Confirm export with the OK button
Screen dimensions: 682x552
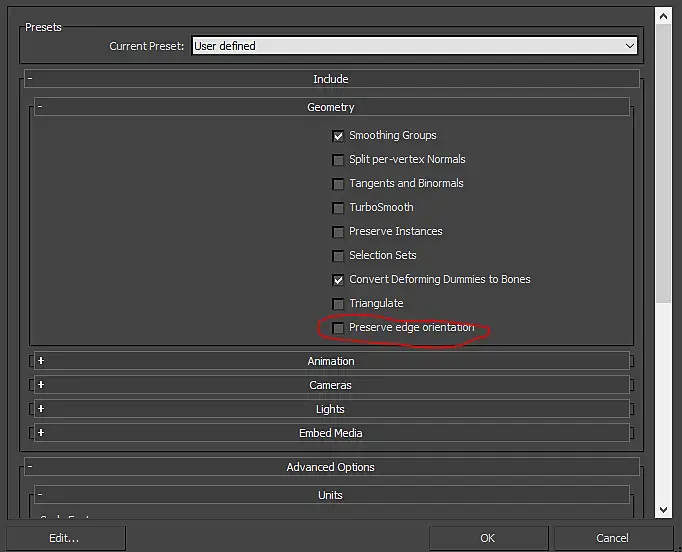(x=488, y=538)
